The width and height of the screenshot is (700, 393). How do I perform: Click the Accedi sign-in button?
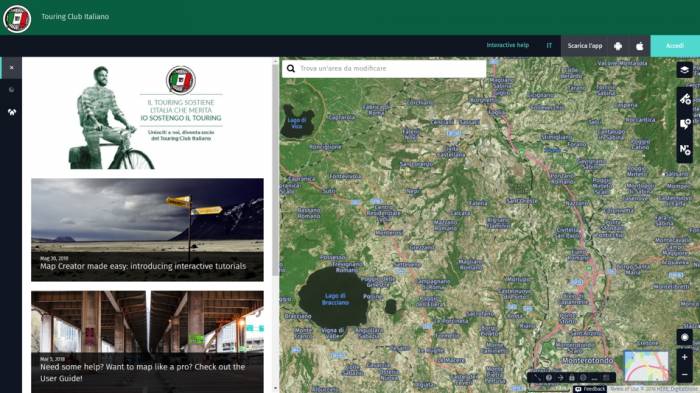(675, 46)
